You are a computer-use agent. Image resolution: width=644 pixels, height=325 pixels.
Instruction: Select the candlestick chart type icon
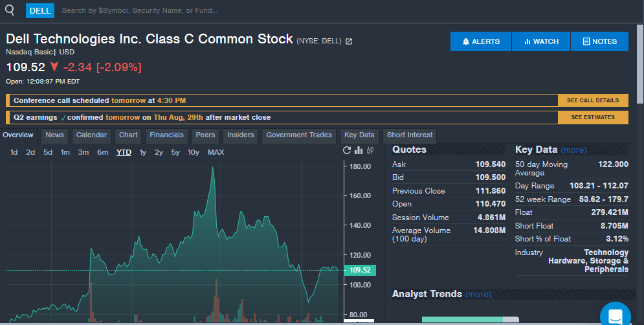[370, 150]
